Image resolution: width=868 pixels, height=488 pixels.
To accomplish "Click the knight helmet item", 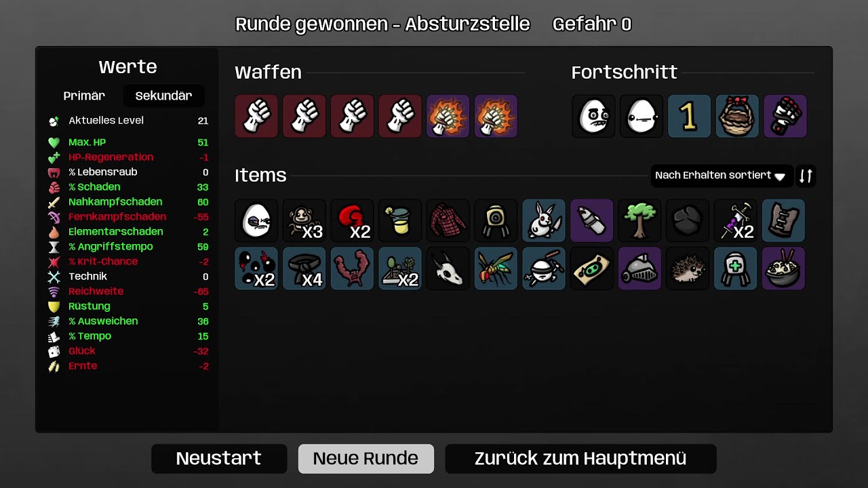I will (x=639, y=268).
